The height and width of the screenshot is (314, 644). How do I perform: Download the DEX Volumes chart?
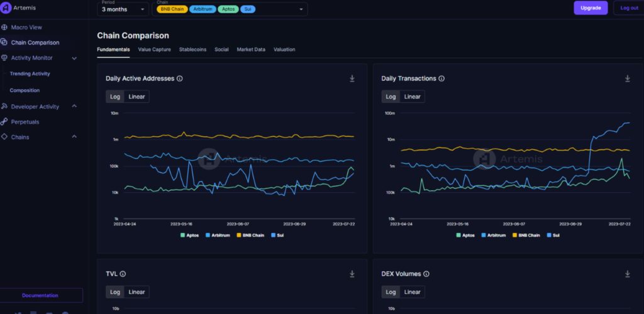coord(627,274)
